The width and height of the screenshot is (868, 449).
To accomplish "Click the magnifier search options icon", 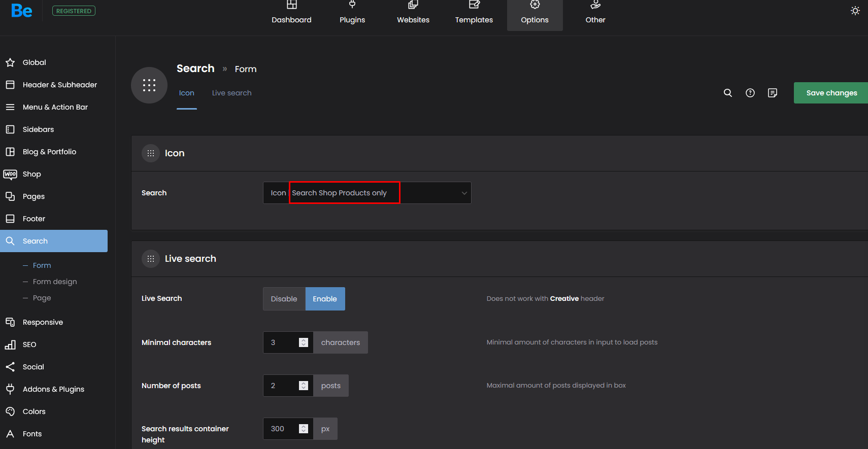I will click(x=728, y=93).
